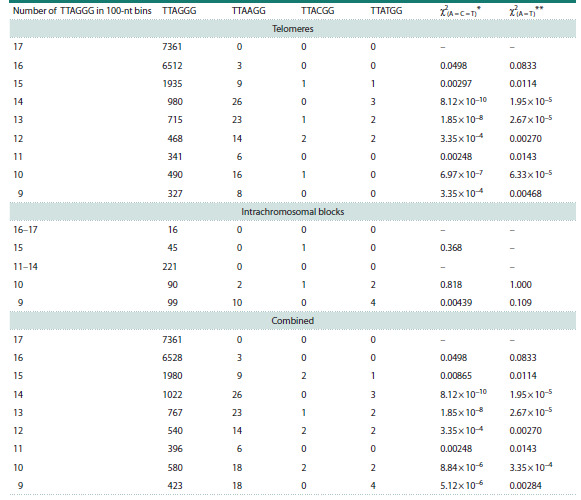Click the 540 cell

pyautogui.click(x=175, y=431)
